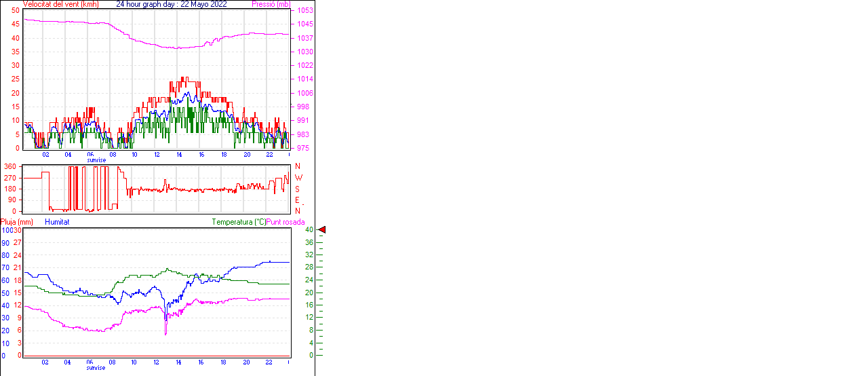Click the 'sunrise' marker under the wind graph
Screen dimensions: 868x376
coord(96,160)
